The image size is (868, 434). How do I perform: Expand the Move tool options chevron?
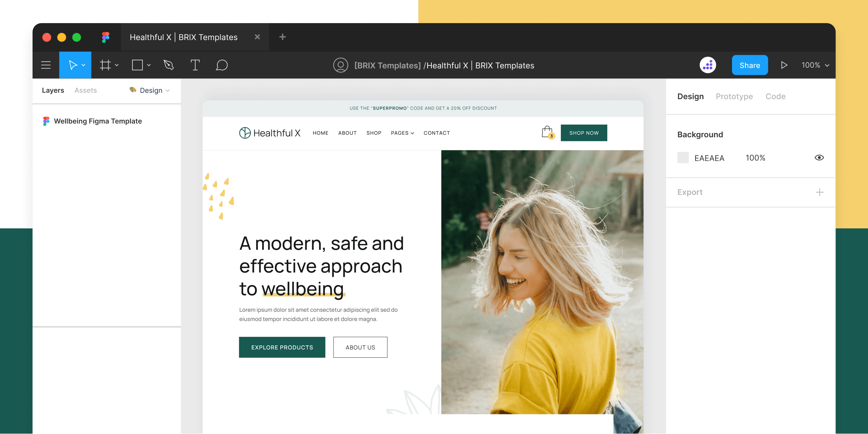(x=84, y=65)
